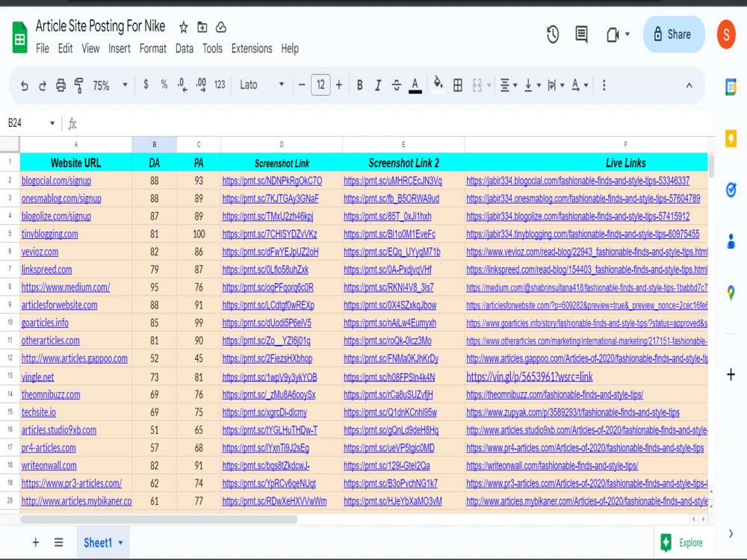The width and height of the screenshot is (747, 560).
Task: Star the document
Action: [184, 27]
